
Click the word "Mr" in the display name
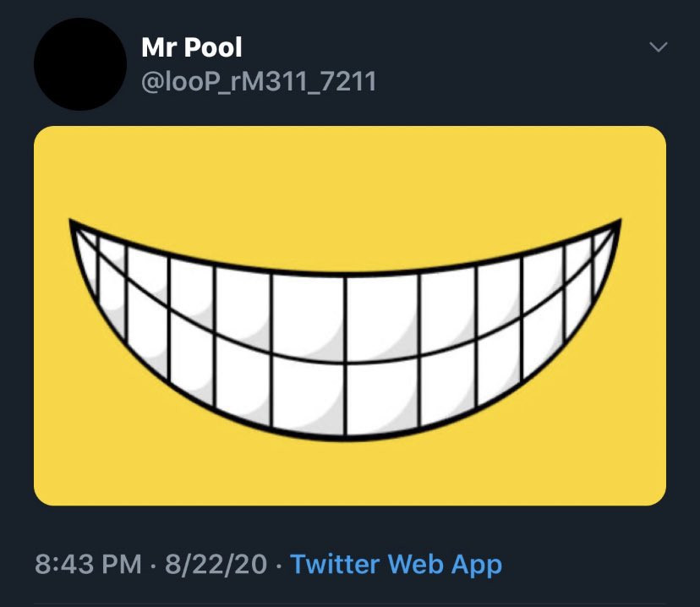click(158, 48)
